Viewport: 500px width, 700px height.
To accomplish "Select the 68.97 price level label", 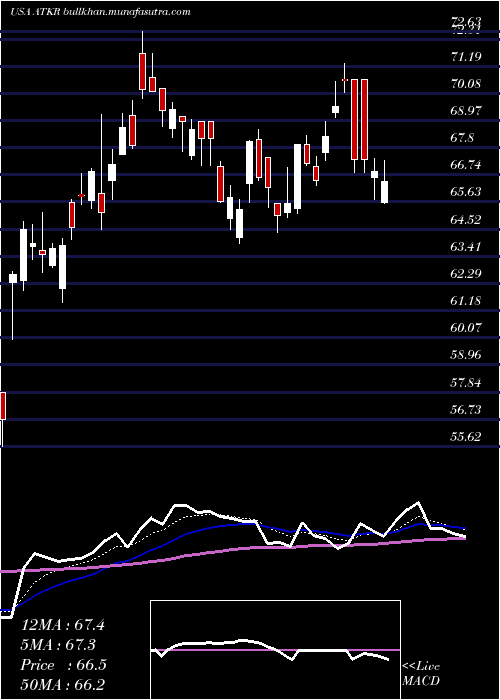I will click(466, 111).
